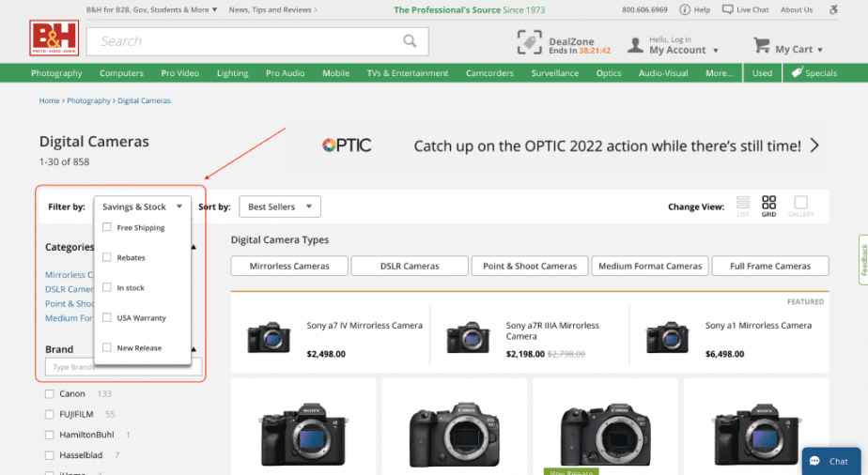868x475 pixels.
Task: Select Medium Format Cameras button
Action: tap(650, 266)
